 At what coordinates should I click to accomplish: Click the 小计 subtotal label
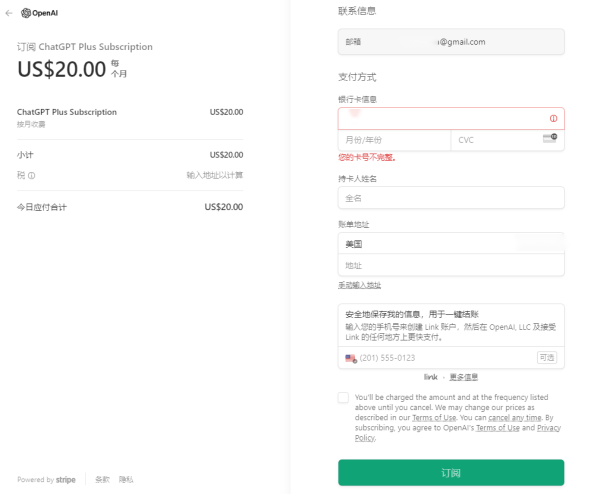click(25, 155)
